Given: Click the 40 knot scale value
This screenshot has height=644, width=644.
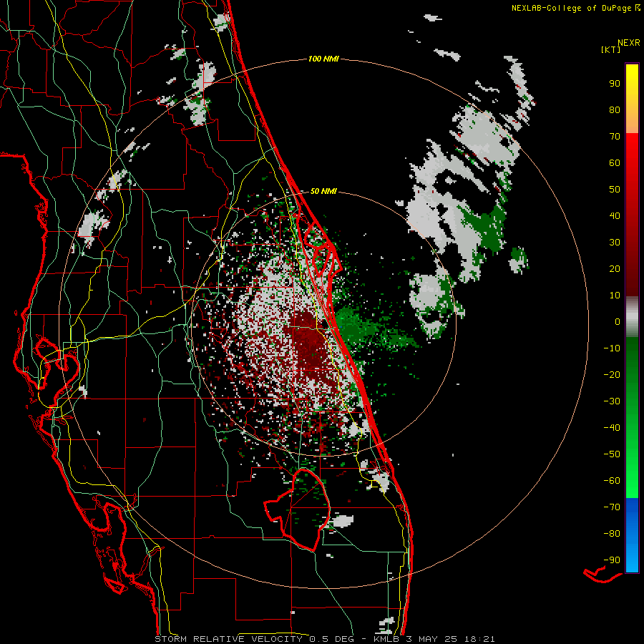Looking at the screenshot, I should click(615, 216).
